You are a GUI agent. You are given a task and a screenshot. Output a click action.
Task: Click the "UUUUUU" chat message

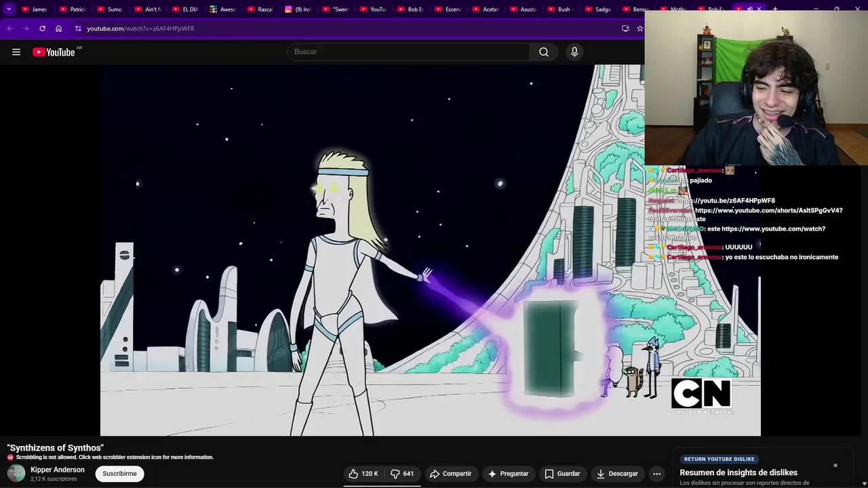738,247
